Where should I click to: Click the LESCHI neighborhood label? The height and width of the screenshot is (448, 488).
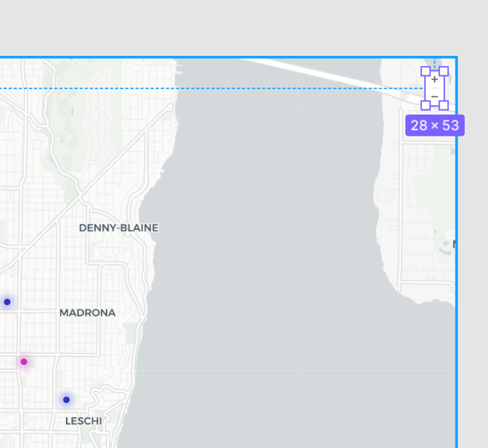[x=83, y=420]
